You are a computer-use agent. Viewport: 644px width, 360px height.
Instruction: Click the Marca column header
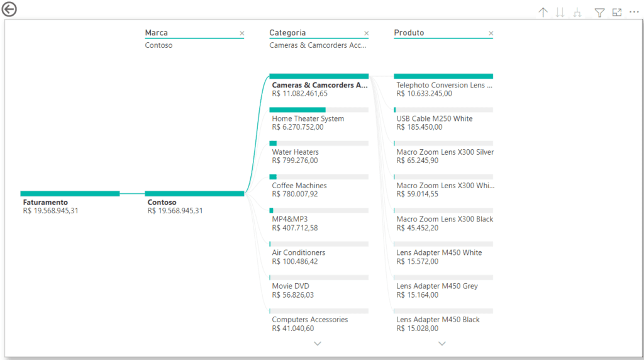[x=156, y=33]
